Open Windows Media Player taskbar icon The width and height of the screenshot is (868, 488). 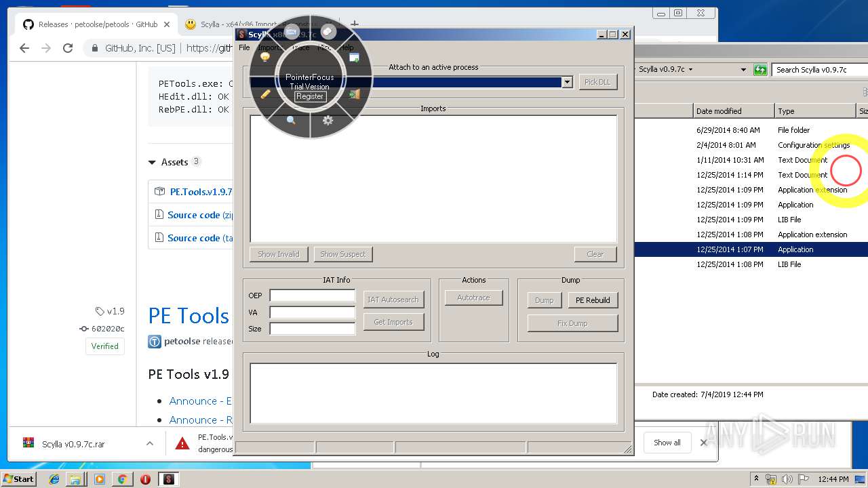pyautogui.click(x=100, y=479)
